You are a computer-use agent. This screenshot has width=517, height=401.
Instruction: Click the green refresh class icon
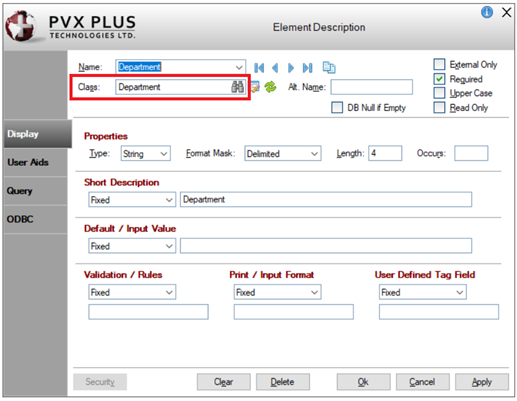point(270,87)
